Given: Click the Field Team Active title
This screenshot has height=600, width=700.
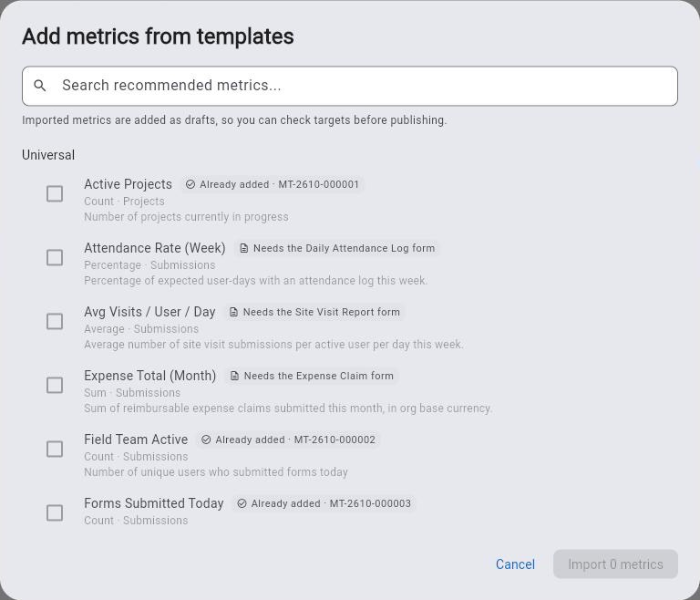Looking at the screenshot, I should [x=136, y=440].
